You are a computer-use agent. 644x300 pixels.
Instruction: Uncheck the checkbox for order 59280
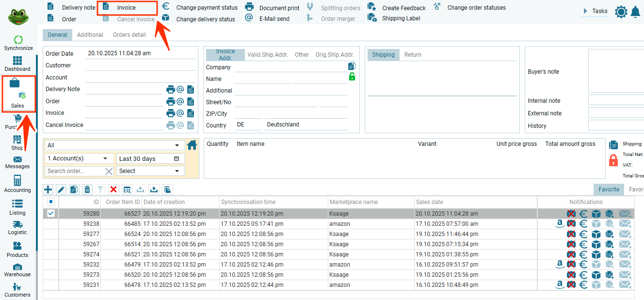pos(51,214)
